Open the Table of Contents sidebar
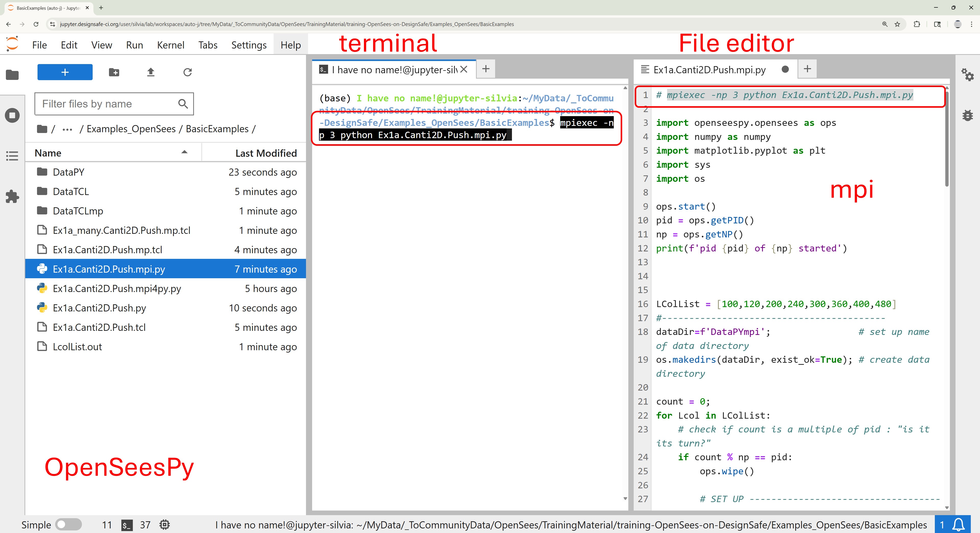 (12, 156)
